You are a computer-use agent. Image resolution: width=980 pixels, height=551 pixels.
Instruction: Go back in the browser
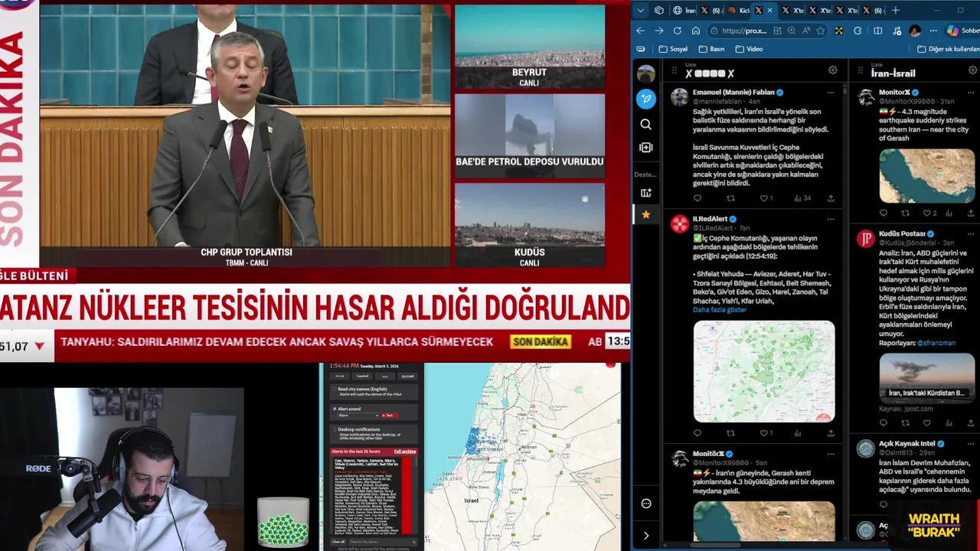pyautogui.click(x=641, y=31)
